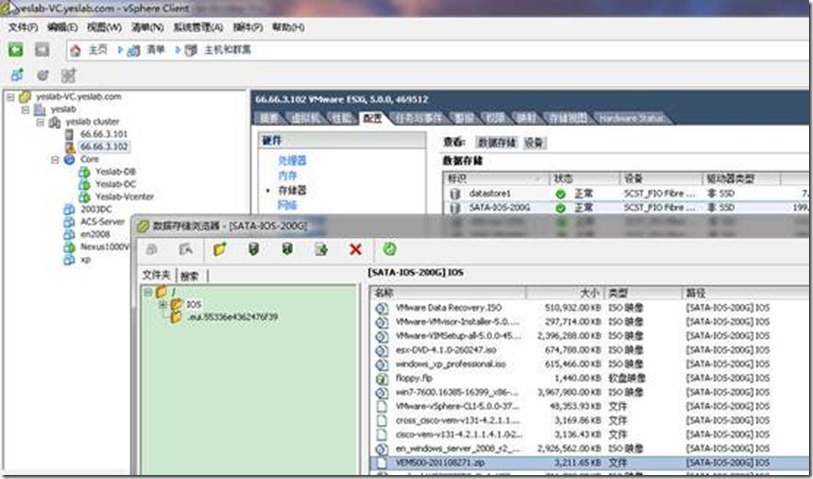813x479 pixels.
Task: Sort files by 名称 column header
Action: click(448, 293)
